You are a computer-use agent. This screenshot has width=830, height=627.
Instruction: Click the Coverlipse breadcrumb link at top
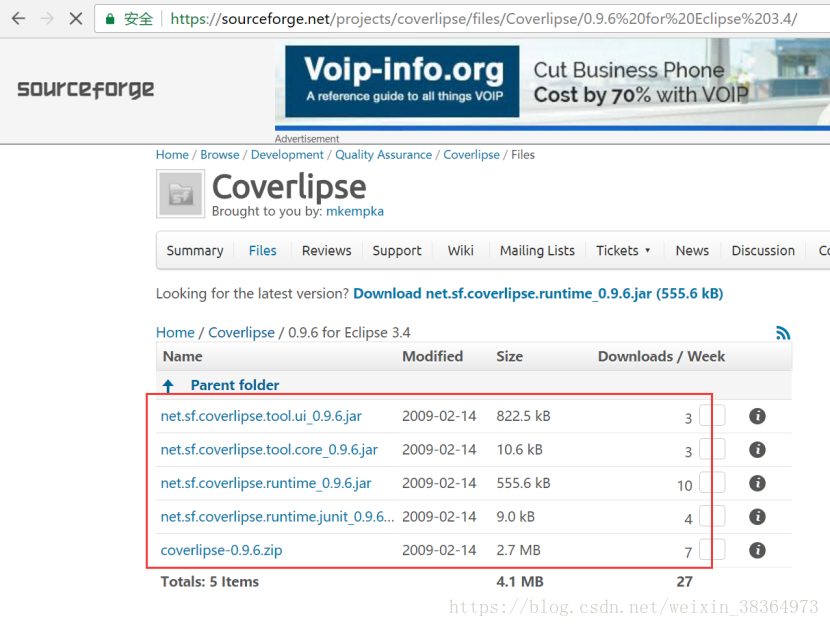tap(471, 155)
